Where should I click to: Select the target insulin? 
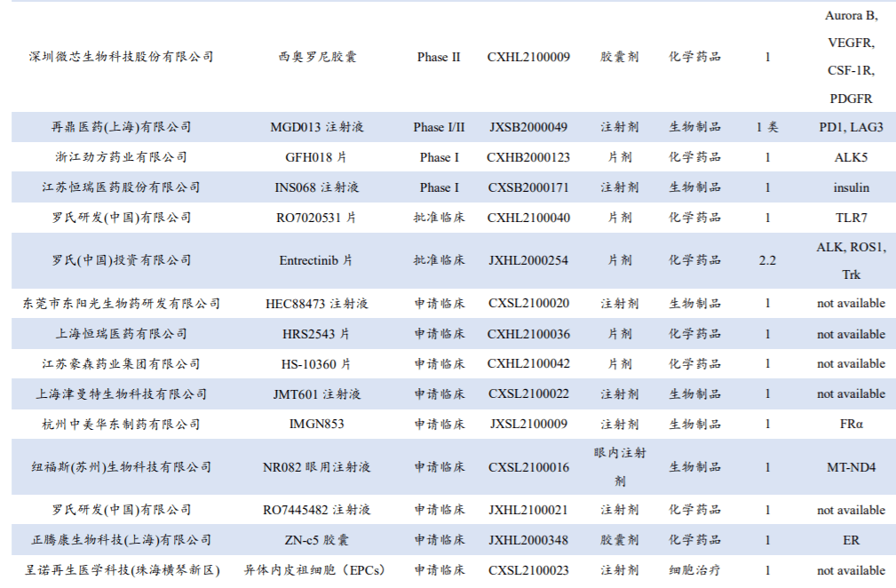851,187
